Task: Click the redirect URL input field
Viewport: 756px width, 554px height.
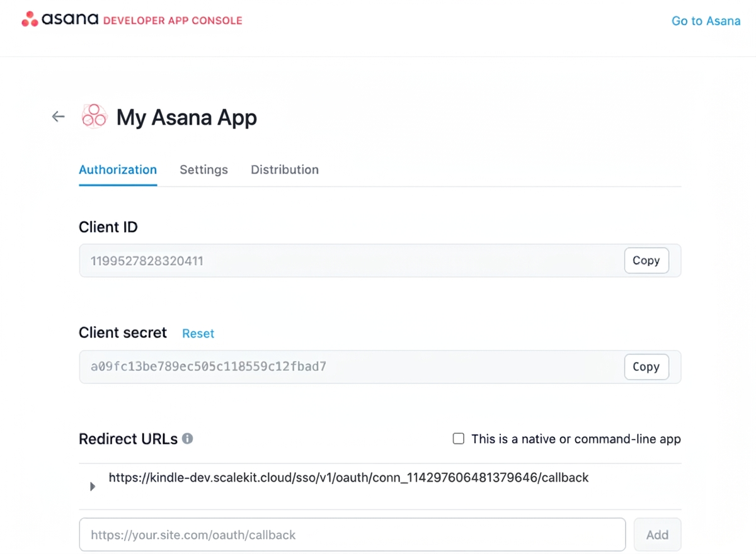Action: 353,534
